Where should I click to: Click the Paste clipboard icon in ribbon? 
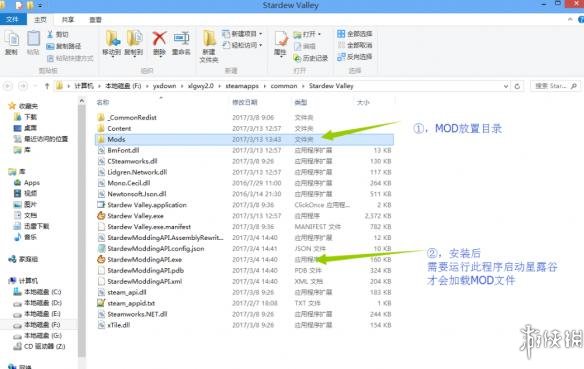tap(33, 43)
